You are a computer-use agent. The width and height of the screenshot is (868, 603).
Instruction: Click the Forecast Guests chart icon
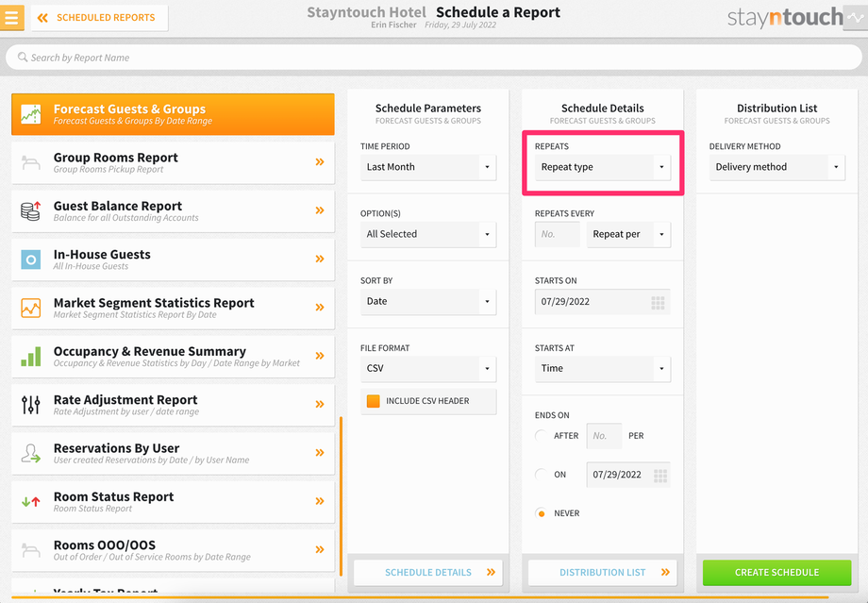[31, 114]
